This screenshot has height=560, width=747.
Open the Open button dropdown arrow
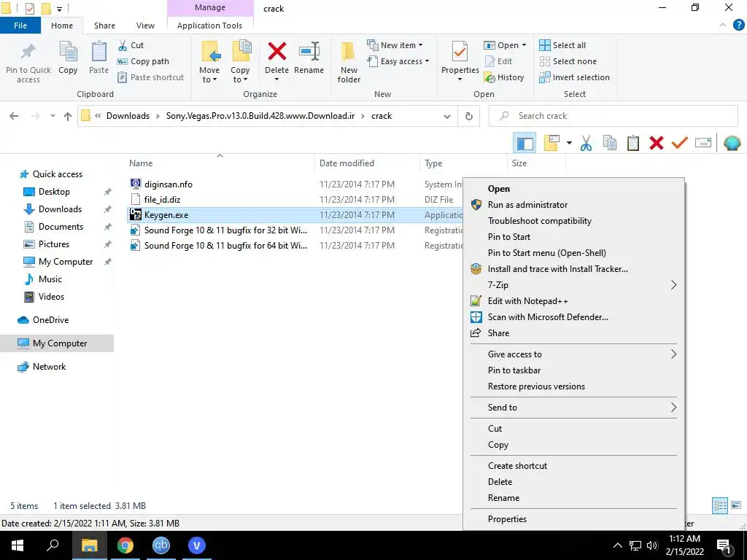pyautogui.click(x=524, y=45)
